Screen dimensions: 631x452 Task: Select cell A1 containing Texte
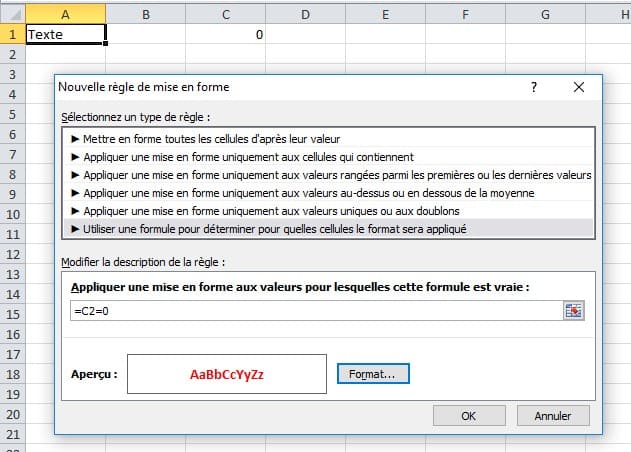pos(65,34)
